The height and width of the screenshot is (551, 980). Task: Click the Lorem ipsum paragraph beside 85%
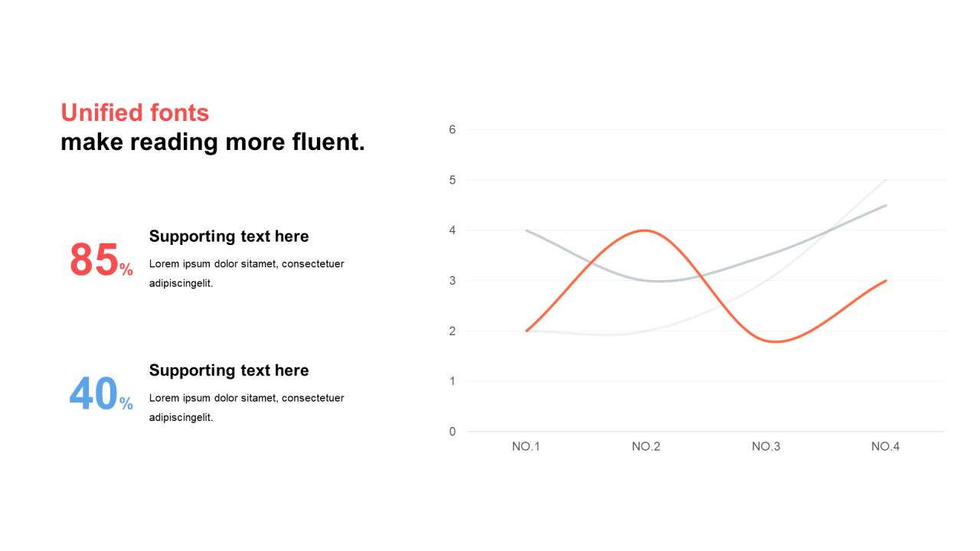point(247,273)
